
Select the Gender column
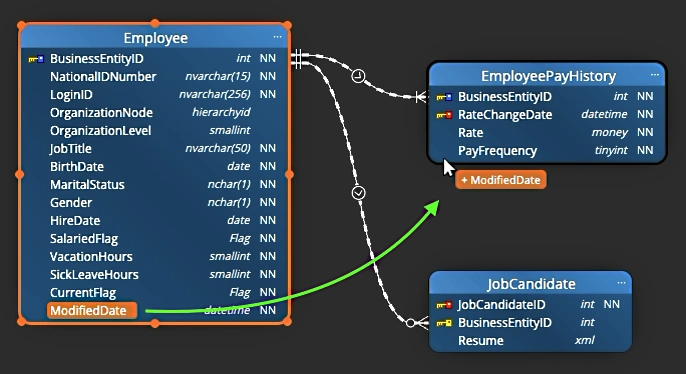coord(71,203)
